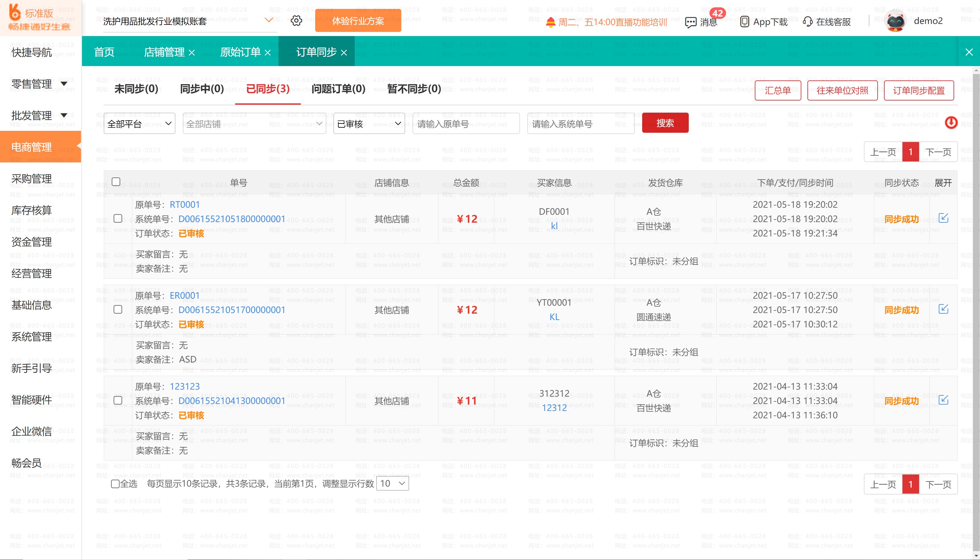
Task: Close the 店铺管理 tab
Action: [x=192, y=53]
